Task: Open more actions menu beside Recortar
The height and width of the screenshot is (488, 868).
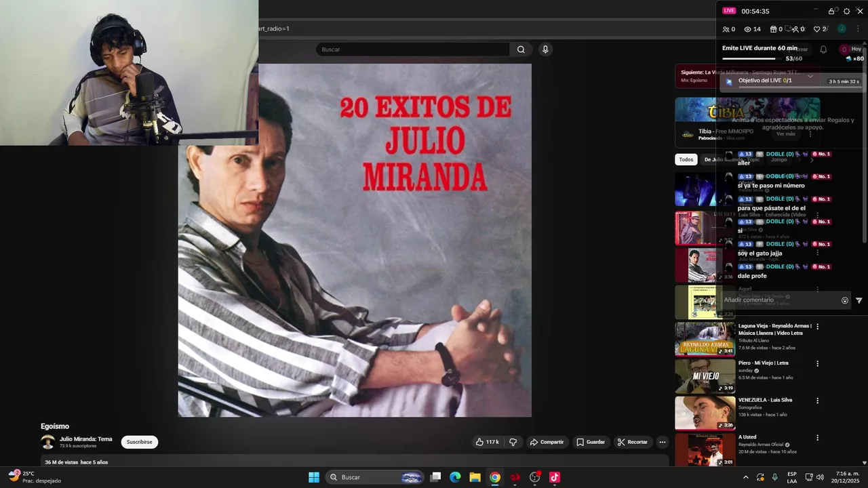Action: (x=663, y=442)
